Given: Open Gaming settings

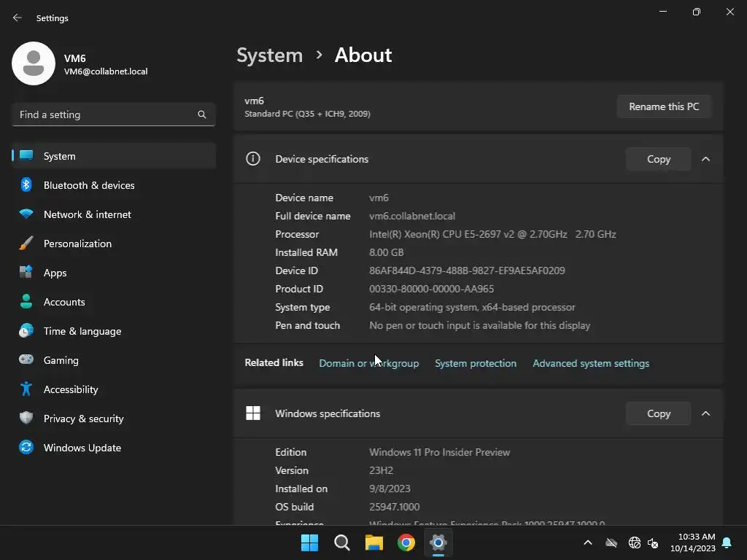Looking at the screenshot, I should 114,359.
